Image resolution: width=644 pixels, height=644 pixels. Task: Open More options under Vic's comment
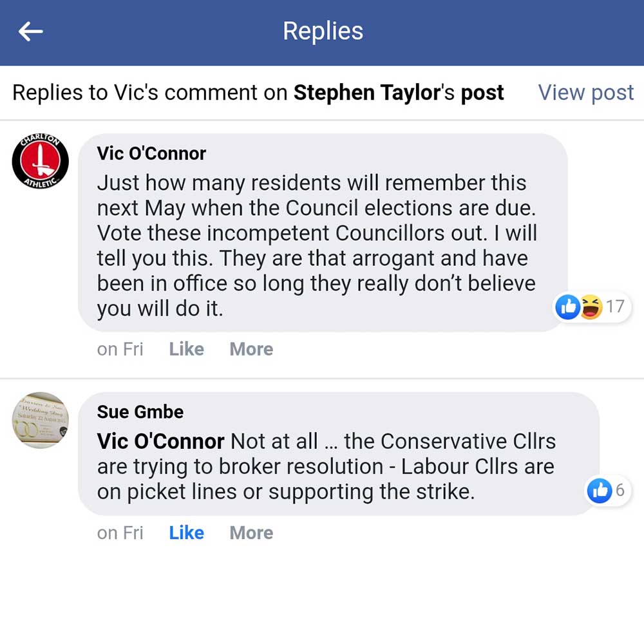[x=251, y=349]
